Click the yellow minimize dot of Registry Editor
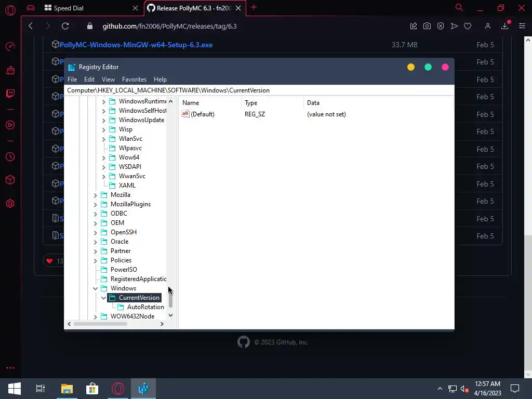The image size is (532, 399). (x=410, y=67)
